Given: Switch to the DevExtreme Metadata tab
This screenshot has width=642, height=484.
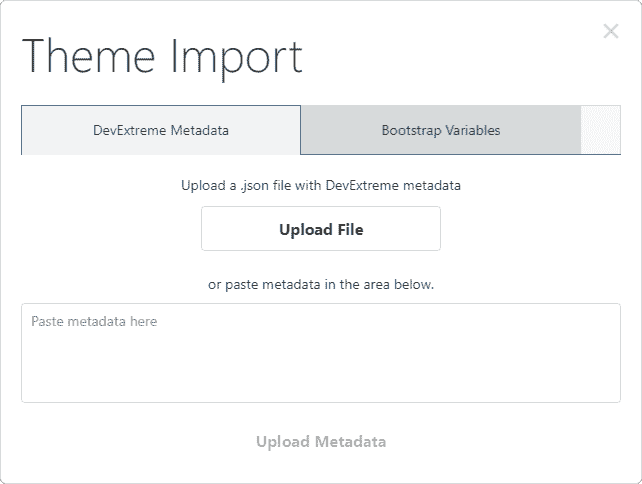Looking at the screenshot, I should click(161, 130).
